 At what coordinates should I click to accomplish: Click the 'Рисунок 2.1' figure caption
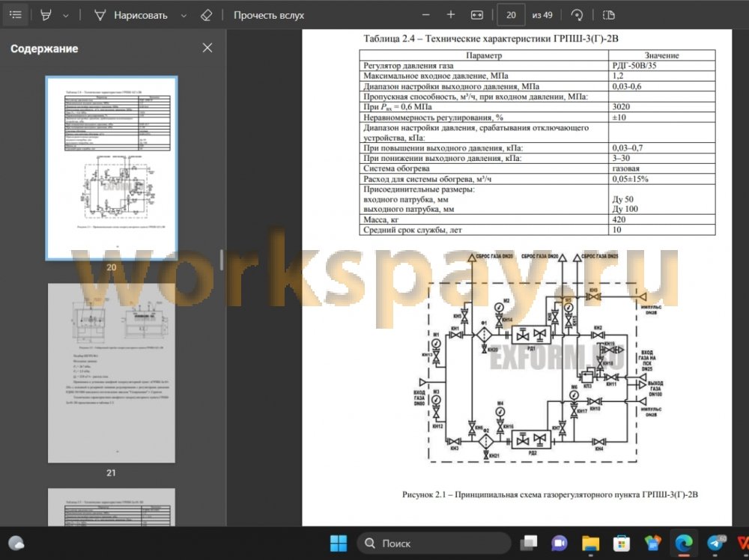[550, 495]
